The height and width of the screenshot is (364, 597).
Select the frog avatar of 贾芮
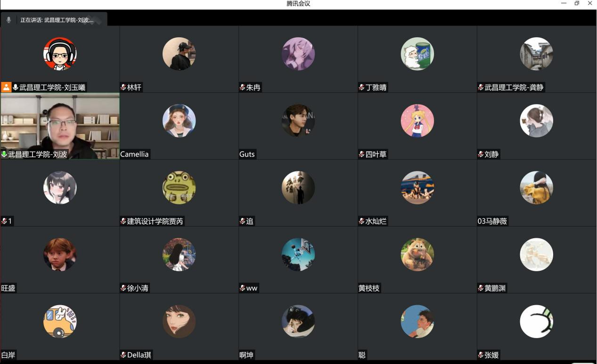tap(179, 187)
